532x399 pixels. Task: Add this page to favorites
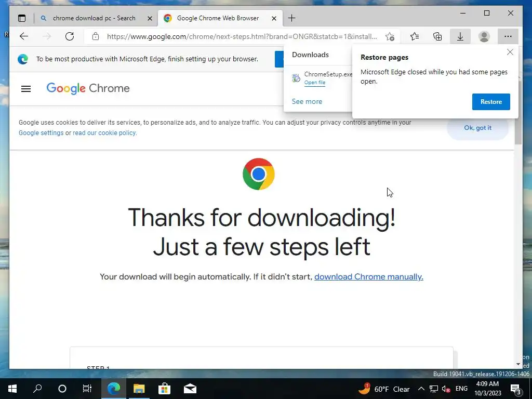click(x=390, y=36)
